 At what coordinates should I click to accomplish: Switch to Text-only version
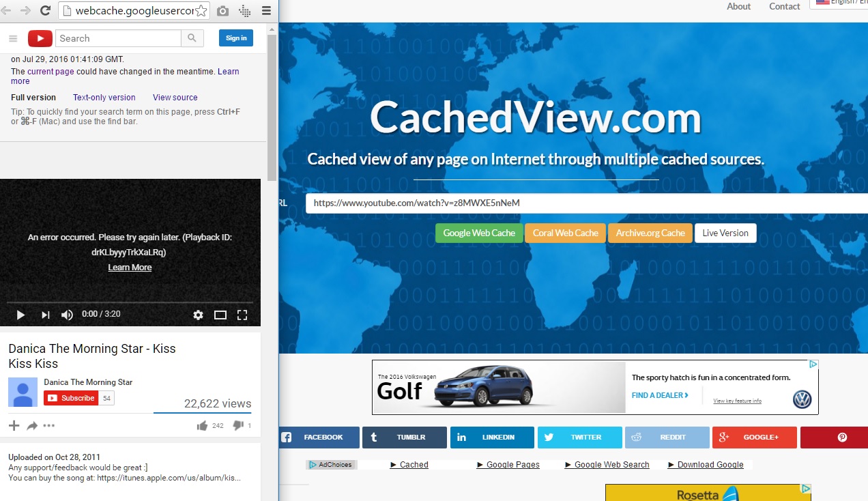coord(104,98)
